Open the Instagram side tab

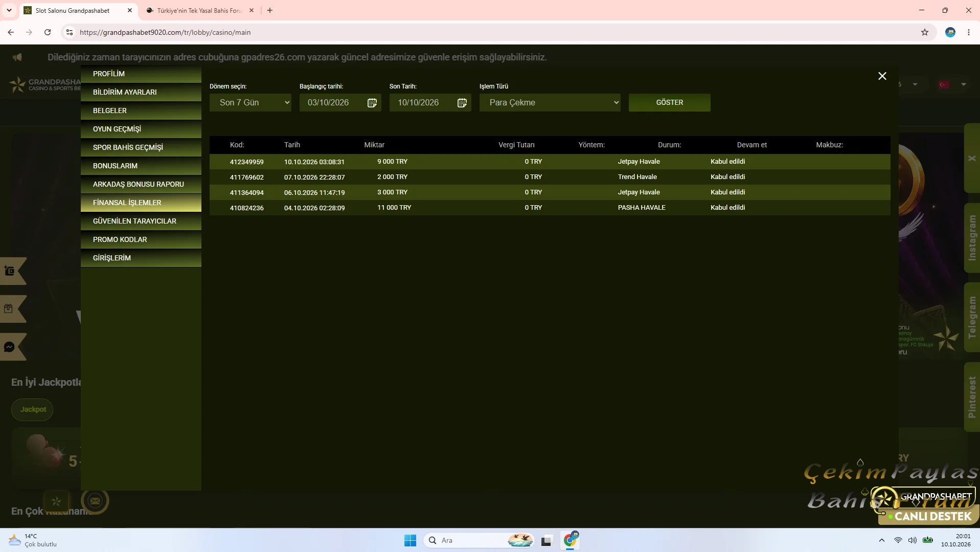972,238
